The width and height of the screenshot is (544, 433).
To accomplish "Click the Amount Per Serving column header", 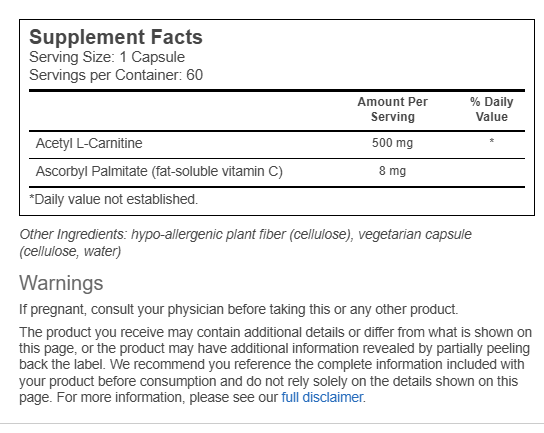I will tap(393, 109).
